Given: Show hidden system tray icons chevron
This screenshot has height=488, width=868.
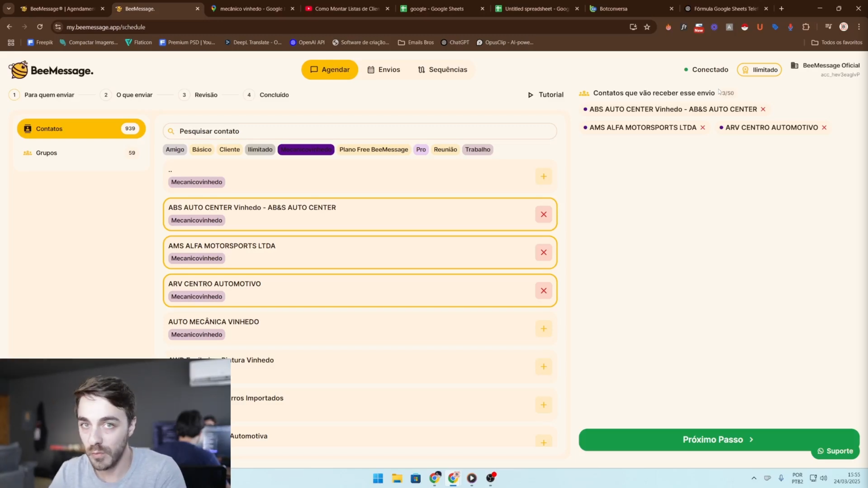Looking at the screenshot, I should click(754, 478).
